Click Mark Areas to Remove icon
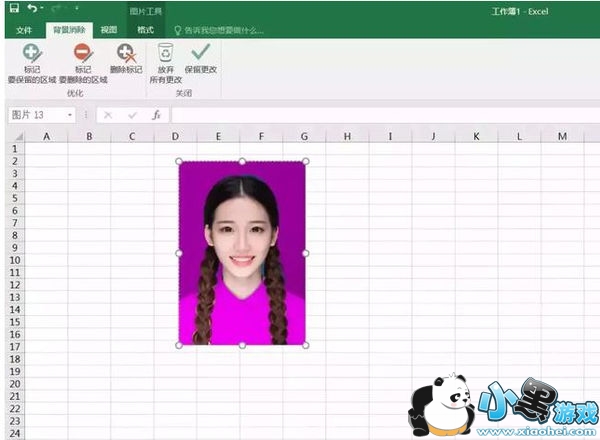The image size is (600, 440). (x=83, y=54)
